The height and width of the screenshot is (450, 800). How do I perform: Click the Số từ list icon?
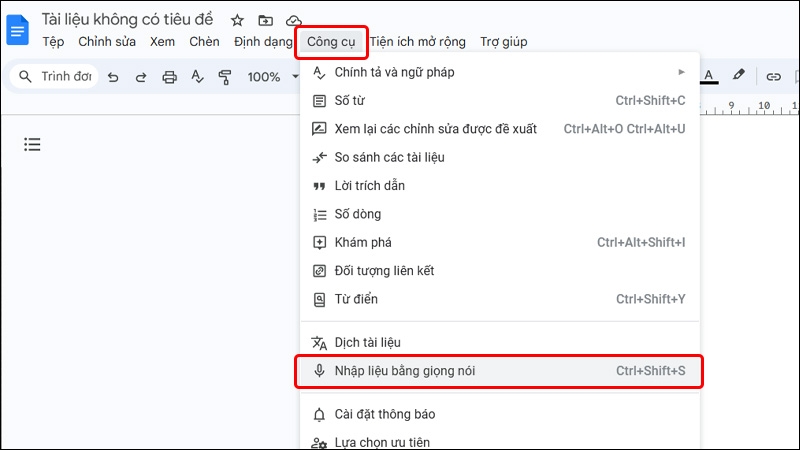click(x=319, y=101)
